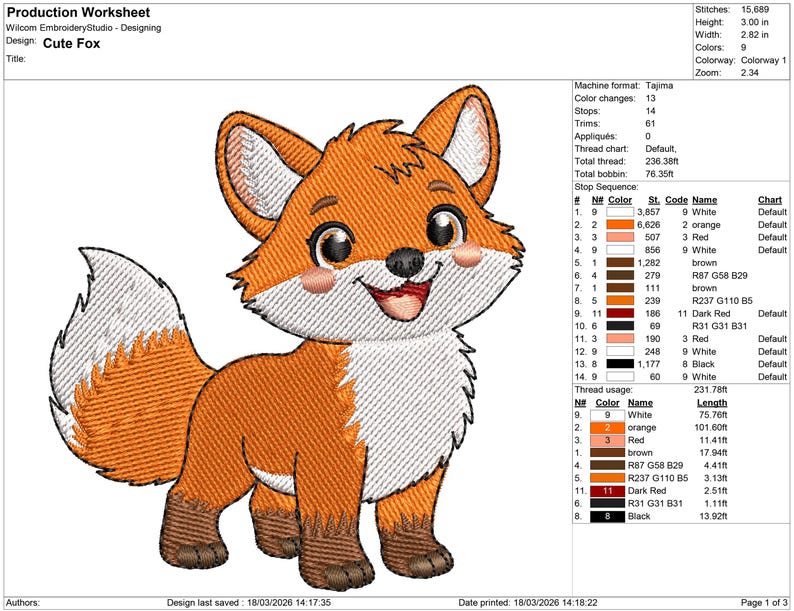
Task: Click the St. column header
Action: click(x=654, y=200)
